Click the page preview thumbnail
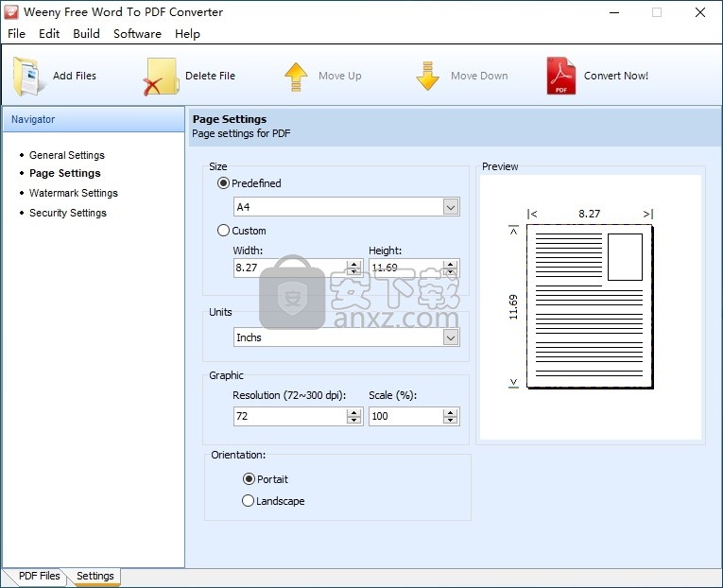 (x=590, y=306)
